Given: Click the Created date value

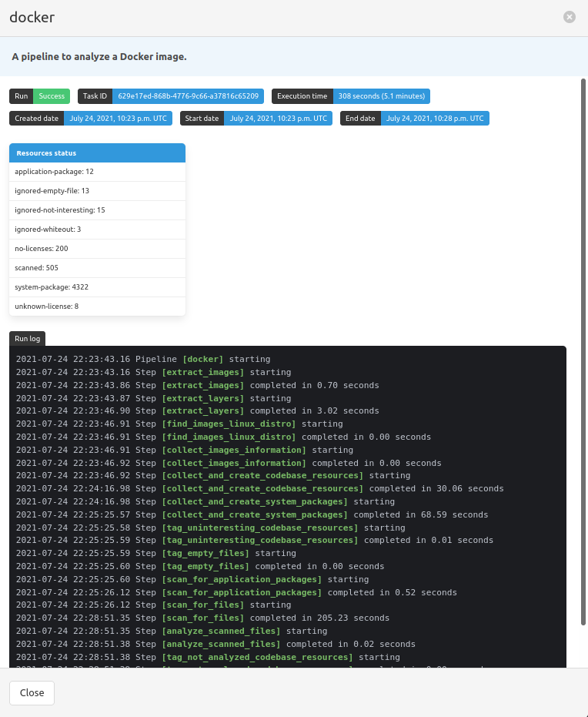Looking at the screenshot, I should point(118,119).
